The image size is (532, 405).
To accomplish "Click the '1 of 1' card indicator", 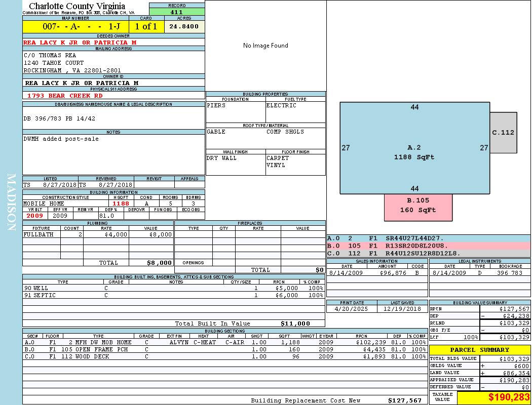I will pyautogui.click(x=146, y=26).
